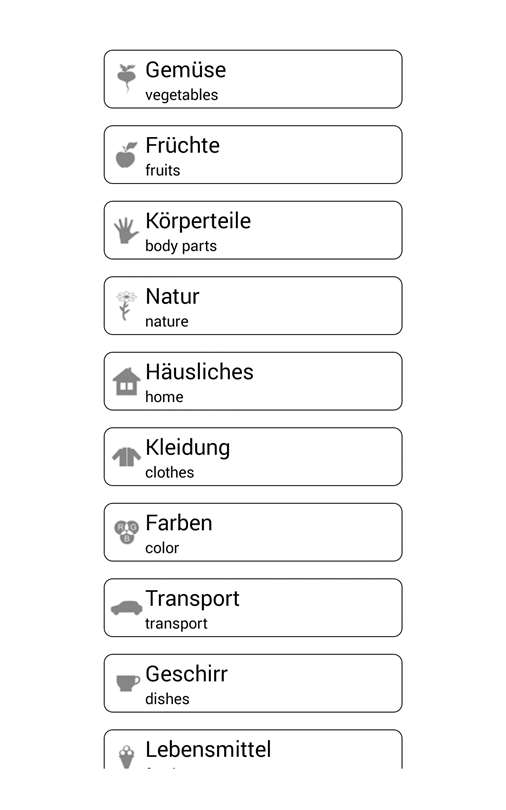The width and height of the screenshot is (506, 810).
Task: Tap the radish vegetable icon
Action: (126, 79)
